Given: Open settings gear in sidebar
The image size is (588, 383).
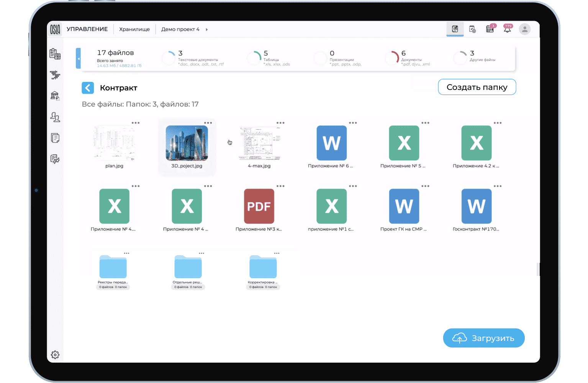Looking at the screenshot, I should (55, 355).
